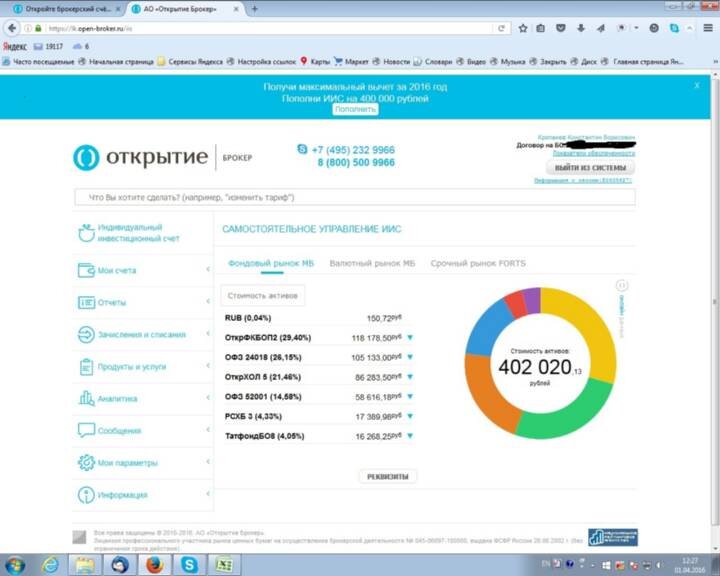Click the Яндекс logo in toolbar
720x576 pixels.
pos(15,46)
